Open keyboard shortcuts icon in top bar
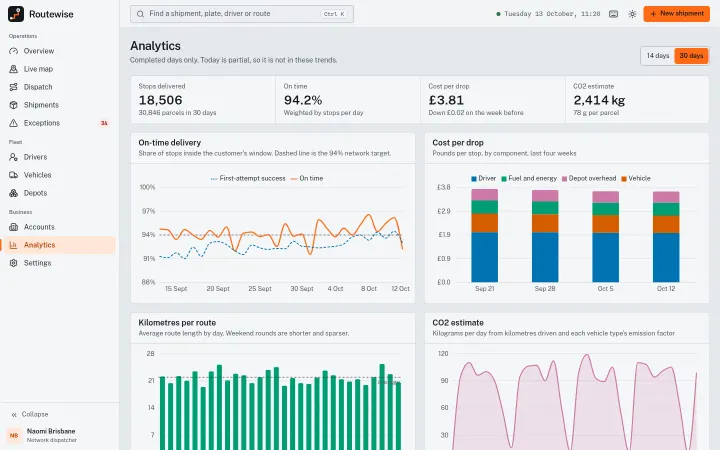 click(x=613, y=14)
